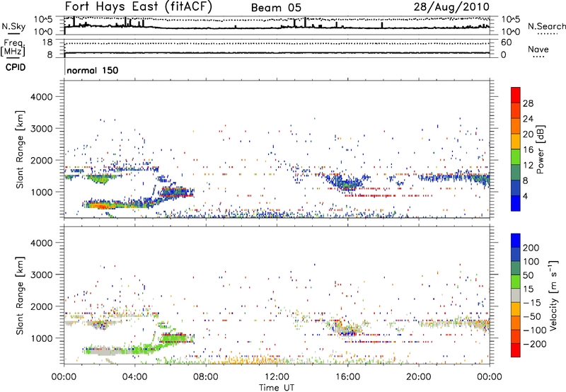Select the "28" label on power colorbar
Viewport: 566px width, 392px height.
pyautogui.click(x=528, y=103)
